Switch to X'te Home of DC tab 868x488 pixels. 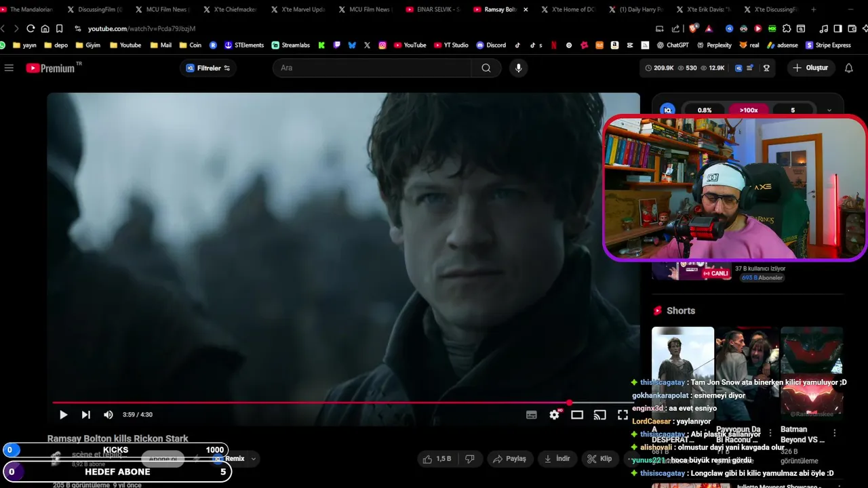[x=568, y=9]
